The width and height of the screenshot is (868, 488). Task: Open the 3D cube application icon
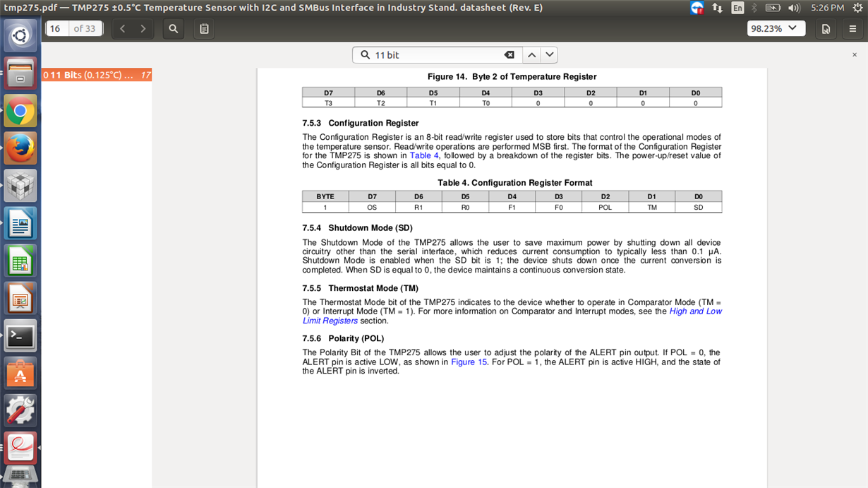click(x=20, y=186)
